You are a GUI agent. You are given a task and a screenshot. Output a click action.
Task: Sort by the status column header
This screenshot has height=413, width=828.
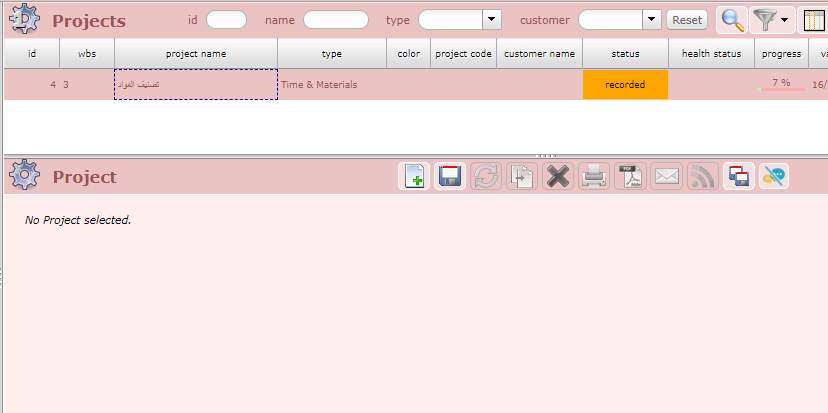pos(625,54)
